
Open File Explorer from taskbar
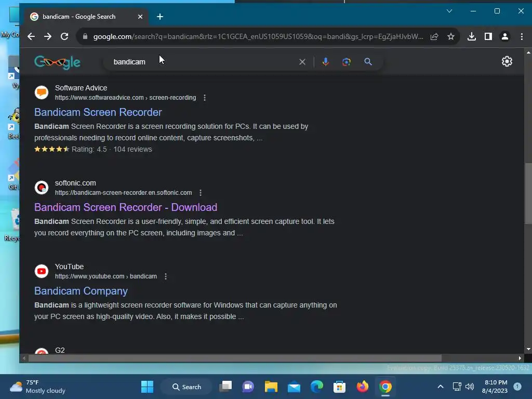(271, 387)
